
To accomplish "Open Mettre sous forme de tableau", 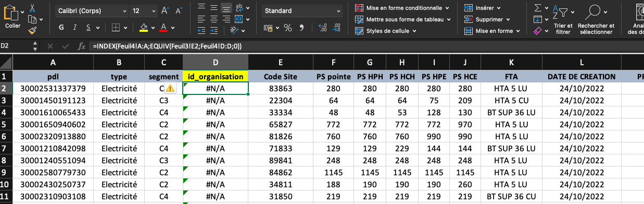I will click(403, 19).
